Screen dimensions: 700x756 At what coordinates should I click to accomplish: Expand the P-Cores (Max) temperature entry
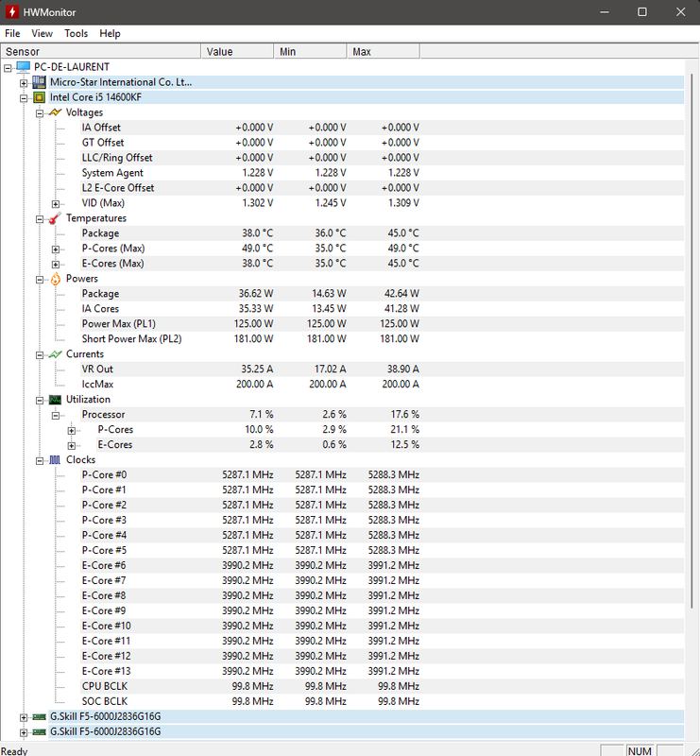coord(56,249)
